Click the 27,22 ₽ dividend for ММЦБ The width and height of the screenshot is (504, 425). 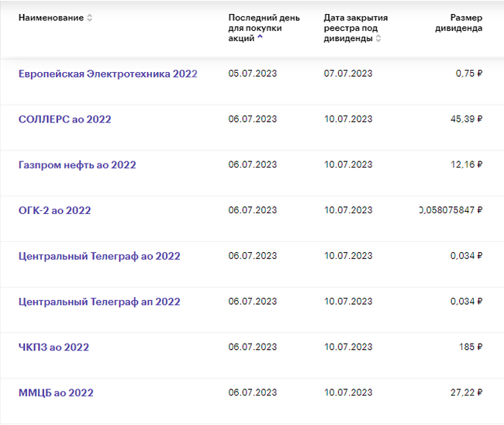tap(466, 392)
